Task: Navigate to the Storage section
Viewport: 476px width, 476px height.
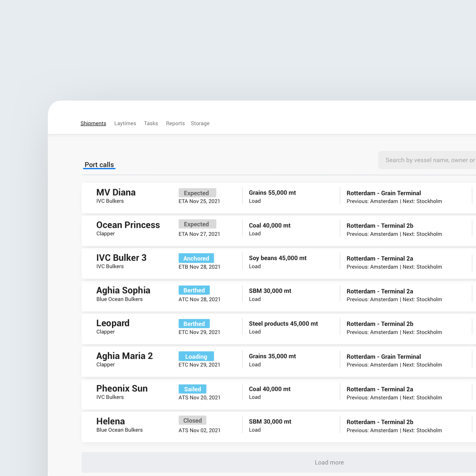Action: [x=200, y=123]
